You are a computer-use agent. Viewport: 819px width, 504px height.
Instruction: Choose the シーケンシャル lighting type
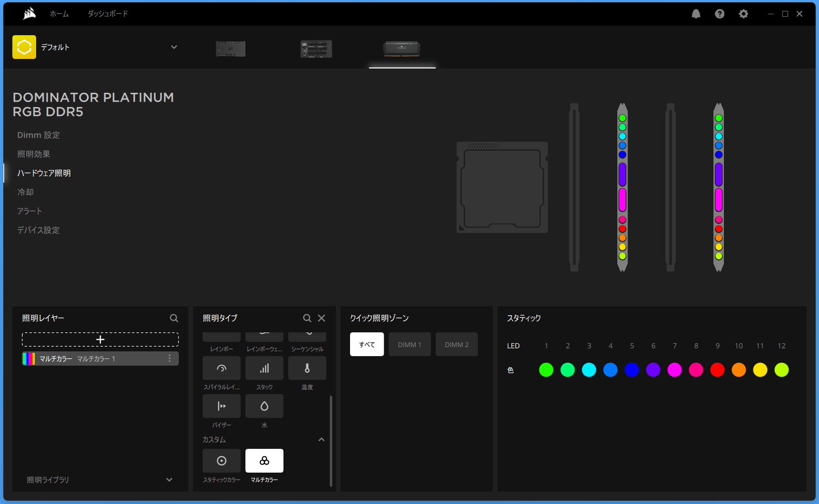307,337
